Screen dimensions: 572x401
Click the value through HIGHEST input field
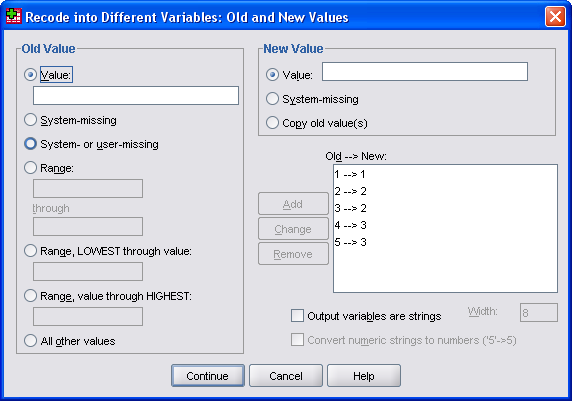click(x=88, y=316)
